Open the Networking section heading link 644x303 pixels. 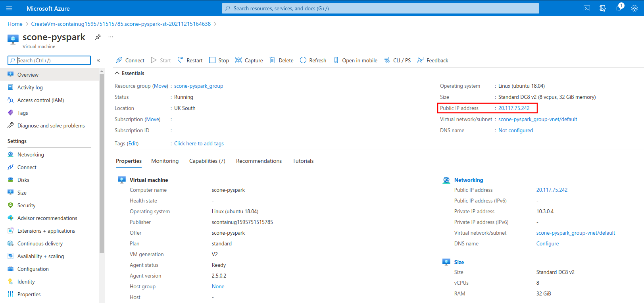pyautogui.click(x=469, y=180)
